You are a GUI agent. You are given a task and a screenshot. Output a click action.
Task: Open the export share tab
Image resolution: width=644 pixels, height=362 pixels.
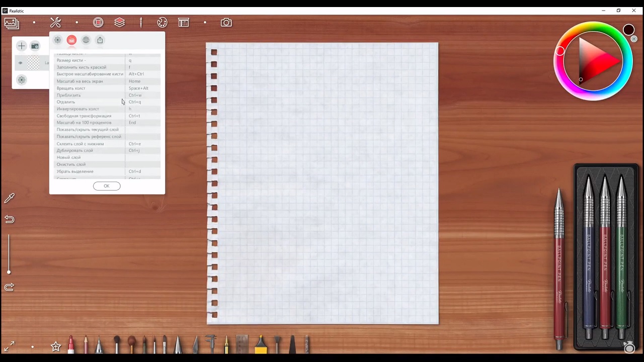(100, 40)
